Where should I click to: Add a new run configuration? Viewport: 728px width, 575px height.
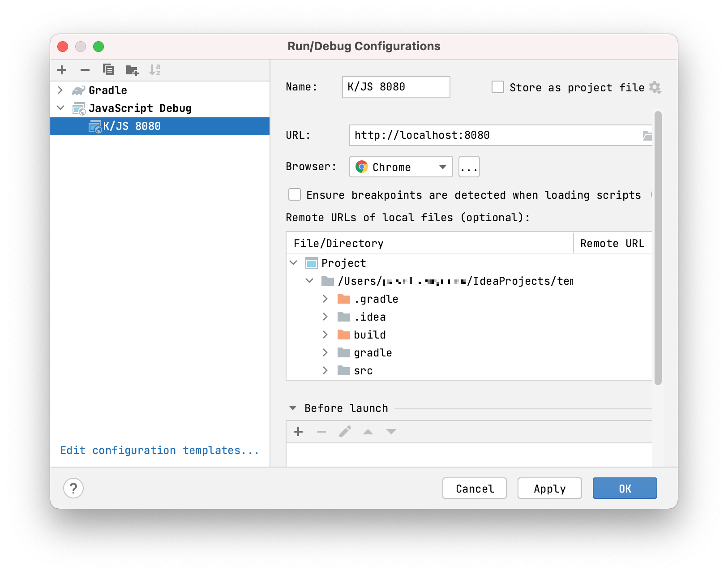tap(62, 70)
